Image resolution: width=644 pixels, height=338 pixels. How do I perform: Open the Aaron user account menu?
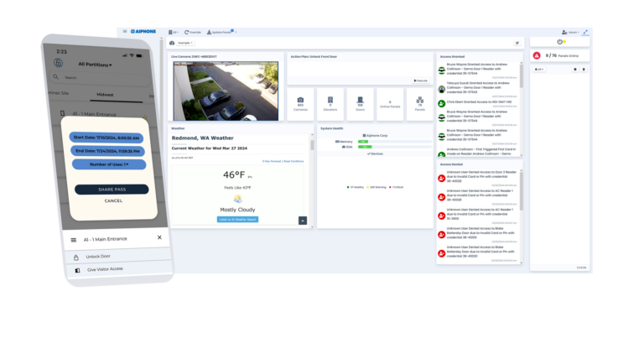coord(570,32)
